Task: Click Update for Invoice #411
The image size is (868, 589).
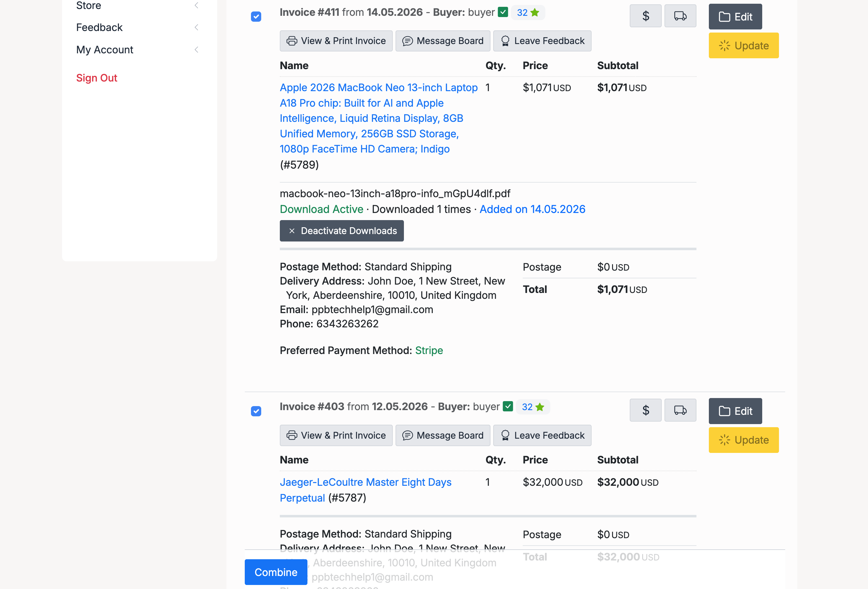Action: click(x=744, y=46)
